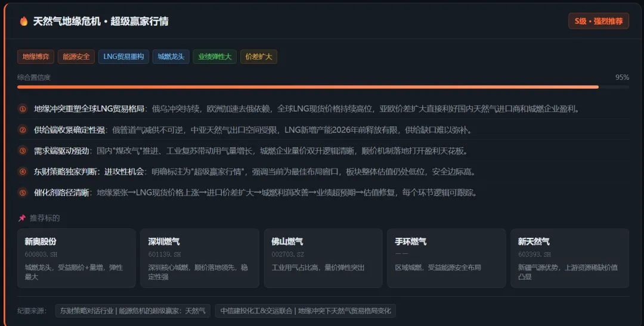The height and width of the screenshot is (326, 644).
Task: Select the 价差扩大 tag
Action: pos(259,57)
